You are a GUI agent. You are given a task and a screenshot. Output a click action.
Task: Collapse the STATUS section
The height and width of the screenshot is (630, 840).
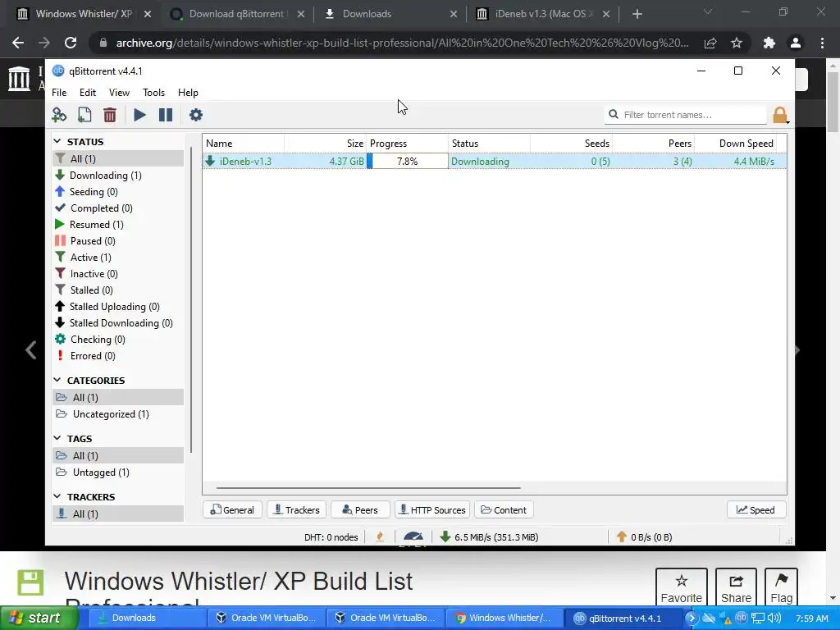[57, 141]
